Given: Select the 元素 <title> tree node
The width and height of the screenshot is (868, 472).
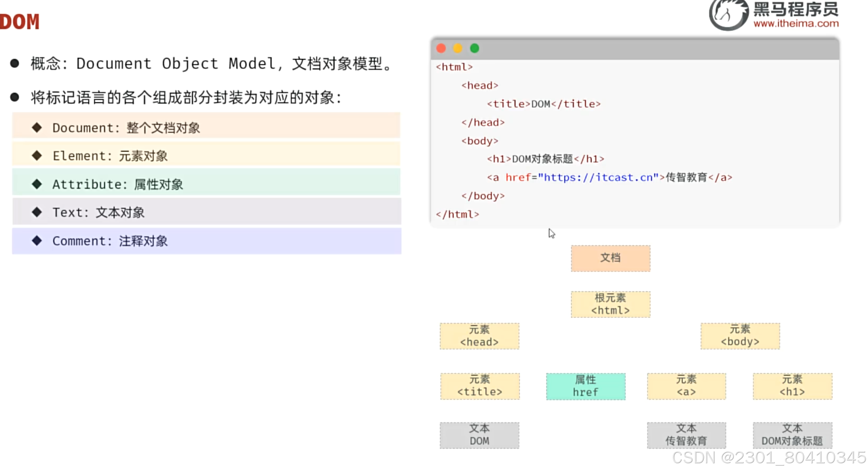Looking at the screenshot, I should [x=480, y=386].
